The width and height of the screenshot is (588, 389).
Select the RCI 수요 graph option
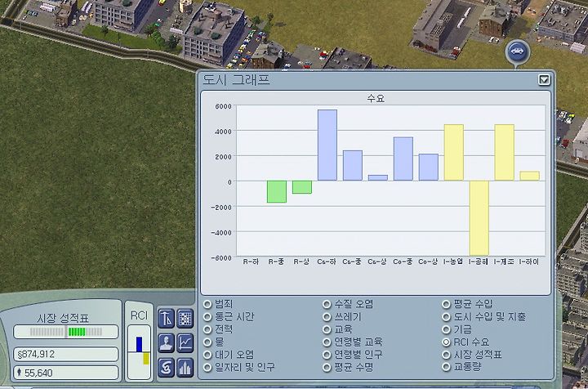click(465, 342)
